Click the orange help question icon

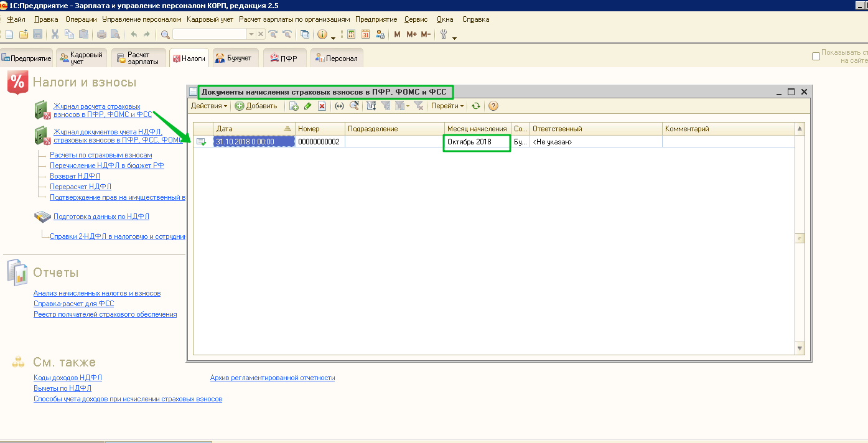[493, 106]
